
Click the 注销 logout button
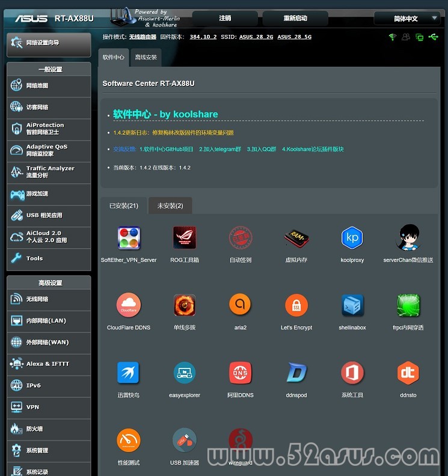pos(225,18)
